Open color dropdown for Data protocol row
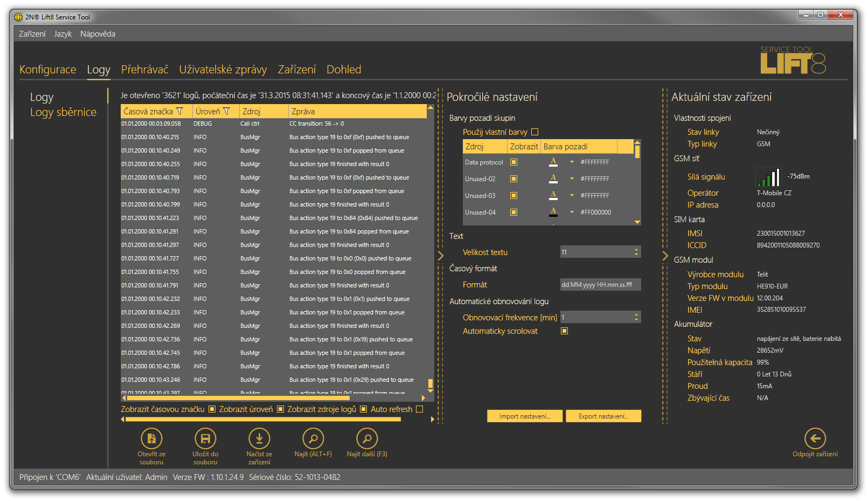868x501 pixels. click(572, 162)
